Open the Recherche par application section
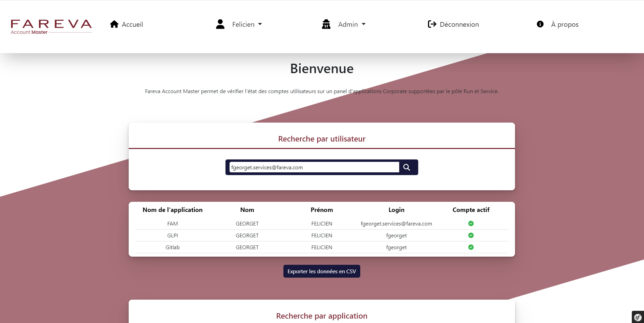Image resolution: width=644 pixels, height=323 pixels. pyautogui.click(x=321, y=316)
